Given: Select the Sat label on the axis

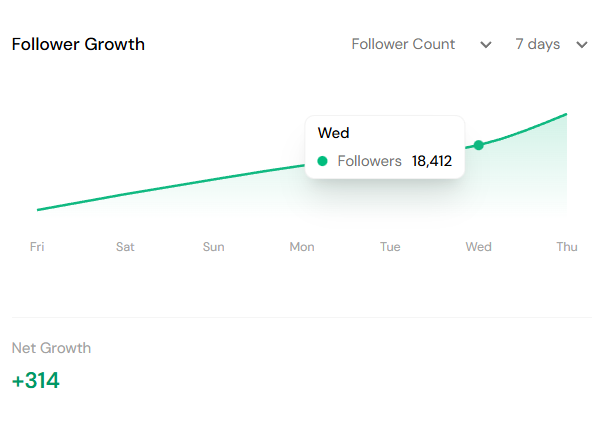Looking at the screenshot, I should pos(125,247).
